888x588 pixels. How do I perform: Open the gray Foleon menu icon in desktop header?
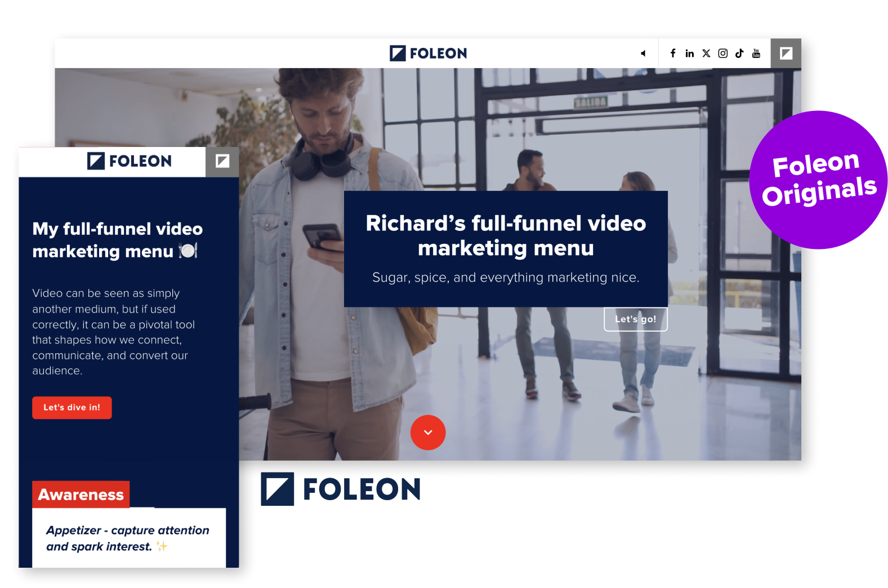pyautogui.click(x=786, y=54)
